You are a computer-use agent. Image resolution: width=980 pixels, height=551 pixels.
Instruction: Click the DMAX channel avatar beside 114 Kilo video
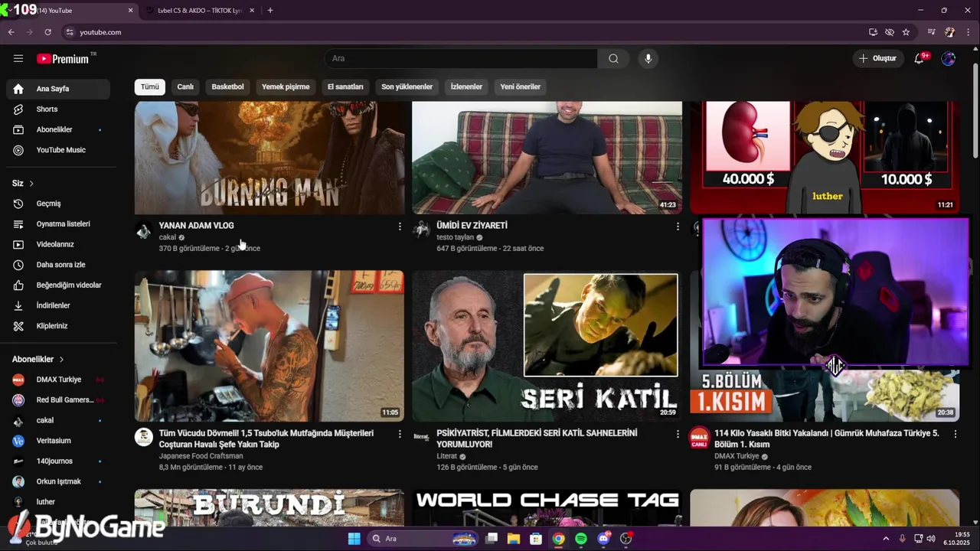click(699, 438)
